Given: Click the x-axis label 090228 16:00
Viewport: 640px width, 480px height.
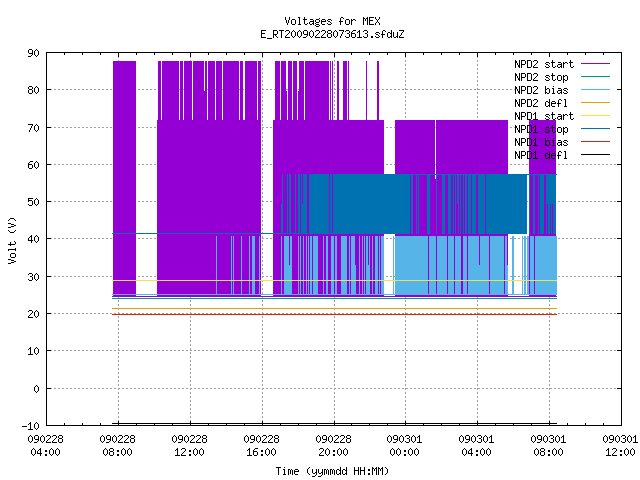Looking at the screenshot, I should (x=261, y=446).
